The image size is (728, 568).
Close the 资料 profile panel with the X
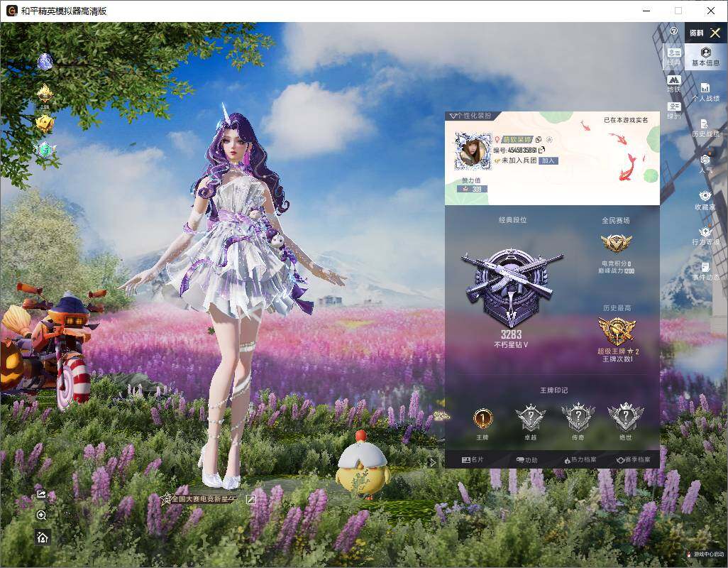715,33
